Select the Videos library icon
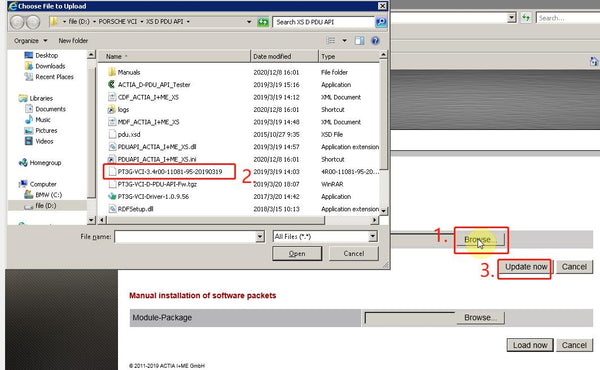600x370 pixels. click(29, 141)
